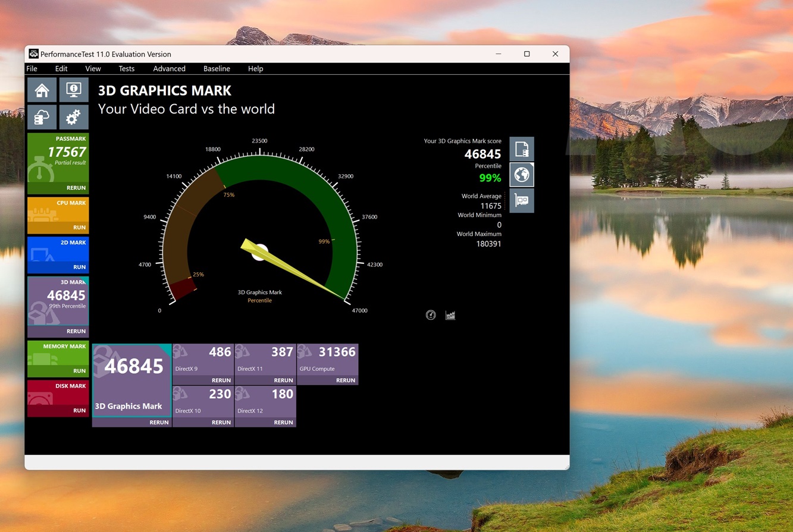The image size is (793, 532).
Task: Select the PassMark 17567 rating tile
Action: (58, 158)
